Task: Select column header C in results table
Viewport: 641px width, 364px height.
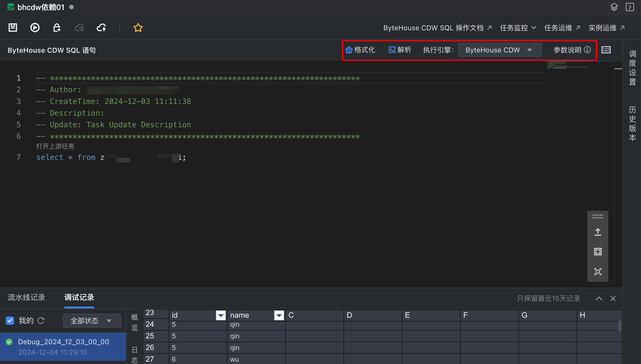Action: (315, 315)
